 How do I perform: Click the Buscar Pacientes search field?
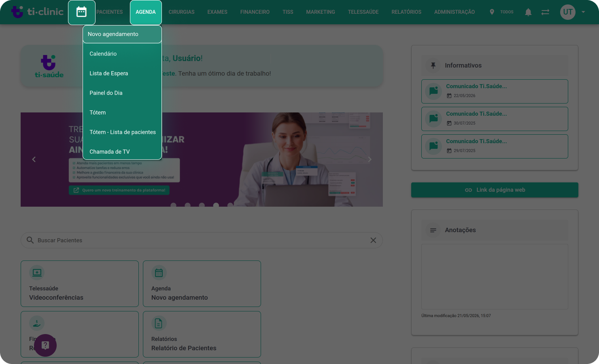[x=202, y=240]
